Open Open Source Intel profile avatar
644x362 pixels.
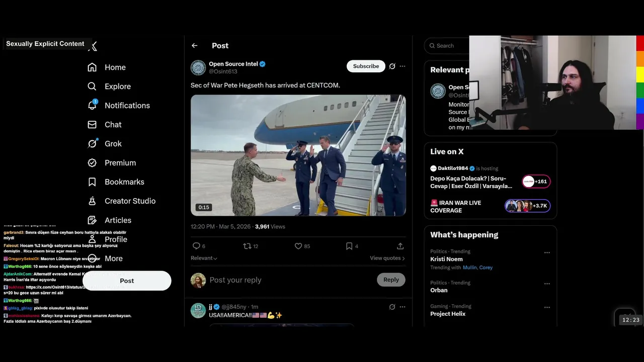tap(198, 68)
